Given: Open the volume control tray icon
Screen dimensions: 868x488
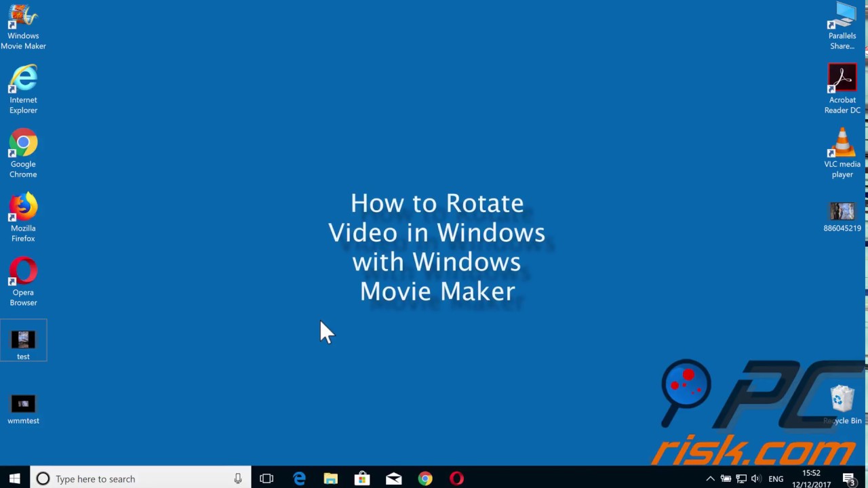Looking at the screenshot, I should coord(756,479).
